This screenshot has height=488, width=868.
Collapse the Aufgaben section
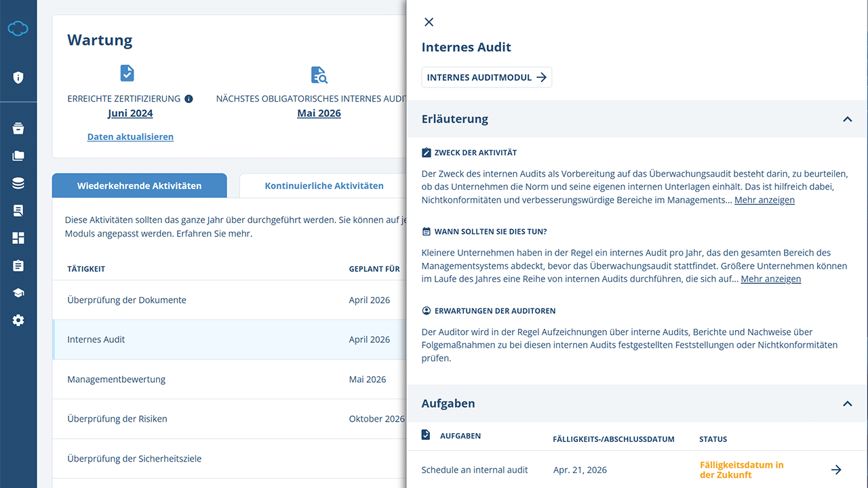pos(847,404)
